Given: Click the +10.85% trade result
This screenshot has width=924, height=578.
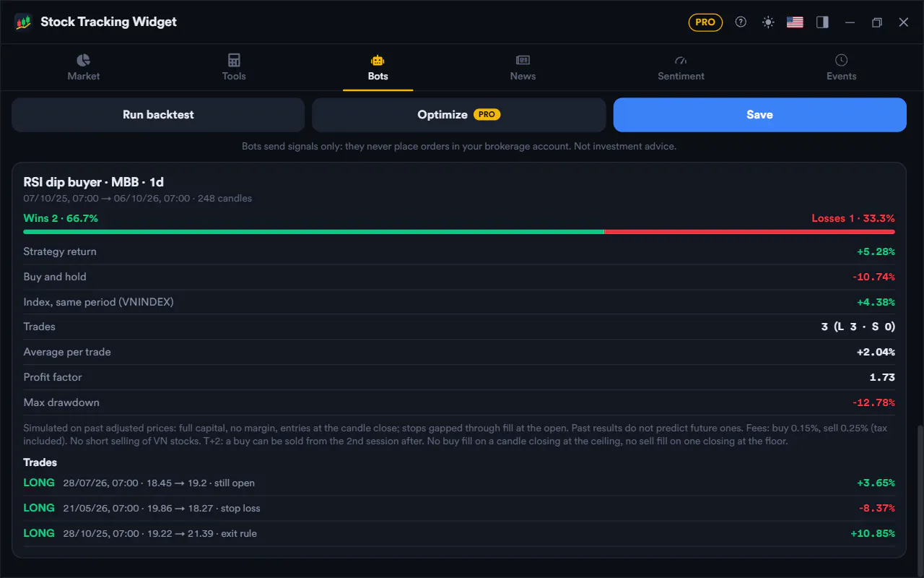Looking at the screenshot, I should (873, 533).
